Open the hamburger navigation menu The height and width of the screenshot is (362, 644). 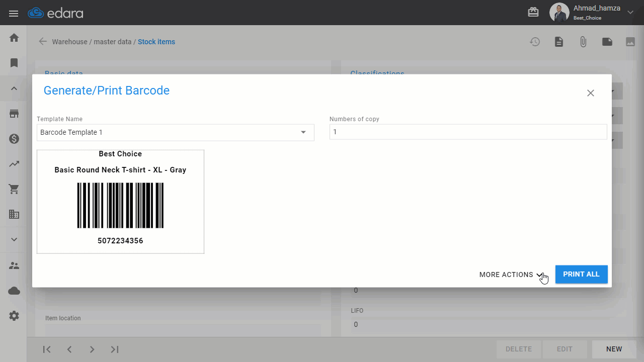click(x=14, y=14)
